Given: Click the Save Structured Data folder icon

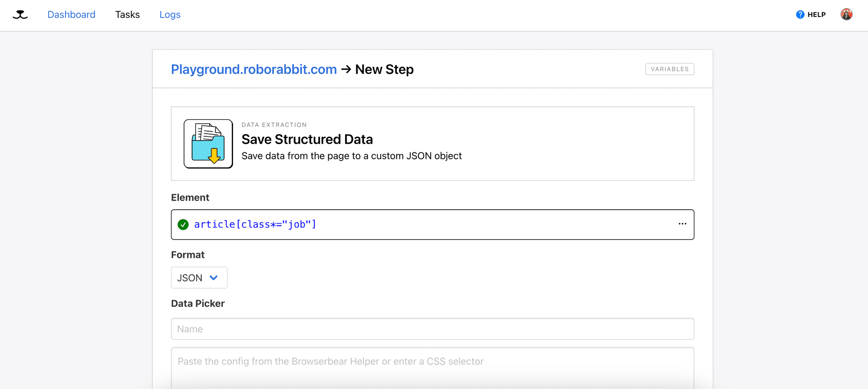Looking at the screenshot, I should click(208, 144).
